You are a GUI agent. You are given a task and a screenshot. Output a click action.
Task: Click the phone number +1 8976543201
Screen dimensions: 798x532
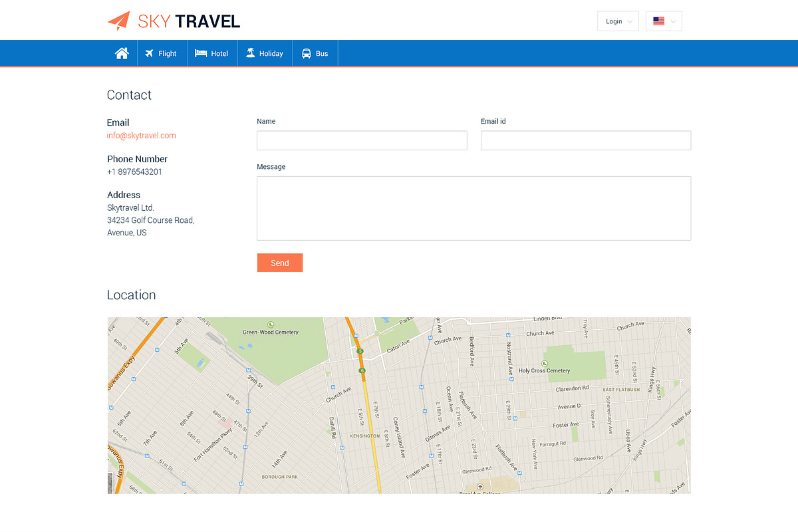pyautogui.click(x=134, y=172)
